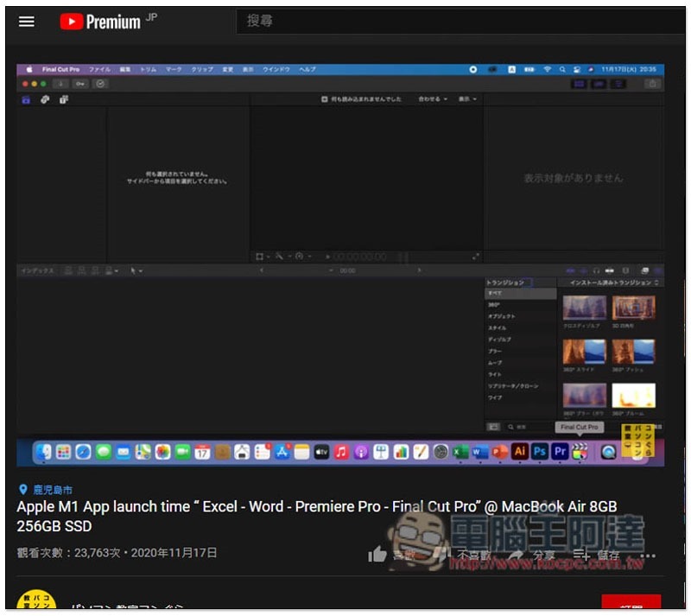Click the import media arrow button
This screenshot has height=616, width=691.
(60, 84)
